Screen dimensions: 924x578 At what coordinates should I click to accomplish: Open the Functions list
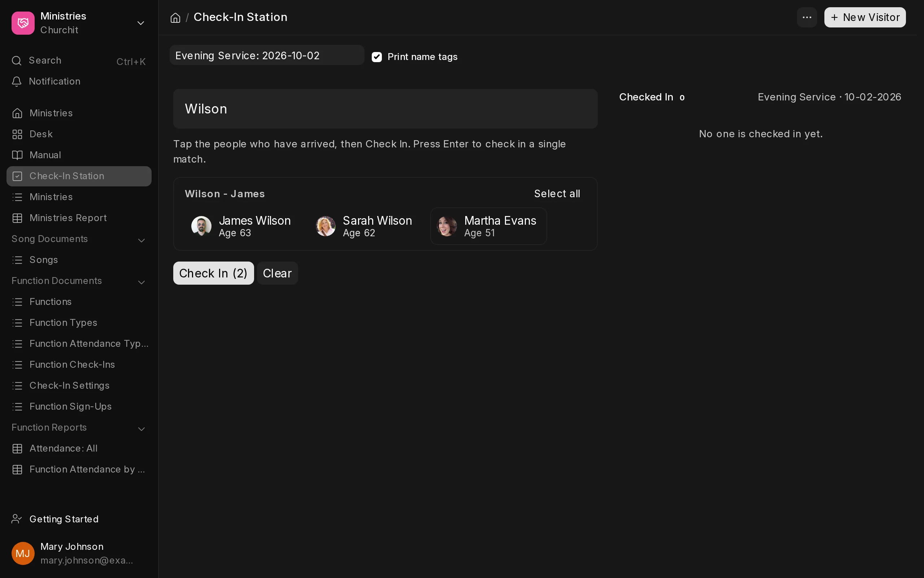click(79, 302)
